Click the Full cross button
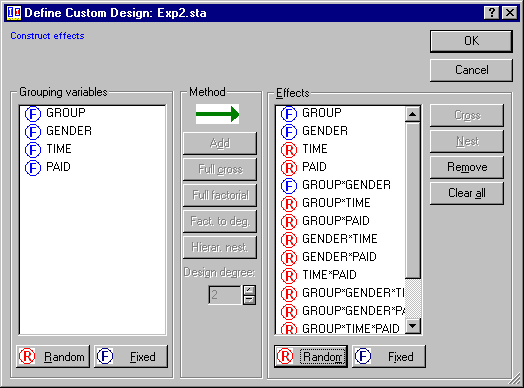The image size is (524, 388). pos(220,169)
